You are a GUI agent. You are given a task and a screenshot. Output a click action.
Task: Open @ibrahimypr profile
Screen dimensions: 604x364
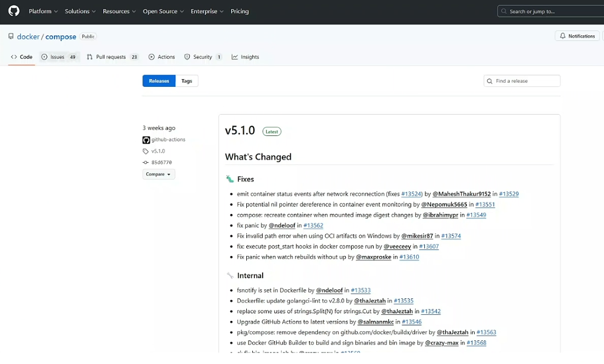[440, 214]
